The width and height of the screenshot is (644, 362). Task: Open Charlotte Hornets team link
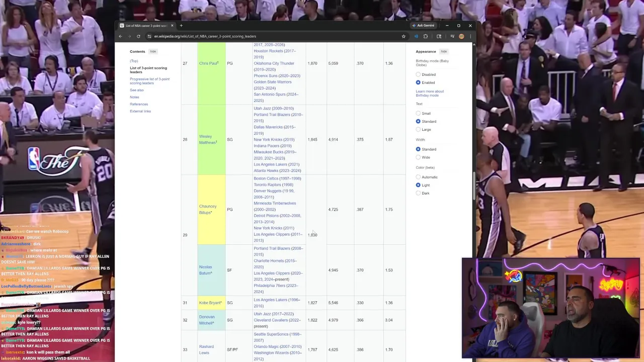tap(269, 261)
